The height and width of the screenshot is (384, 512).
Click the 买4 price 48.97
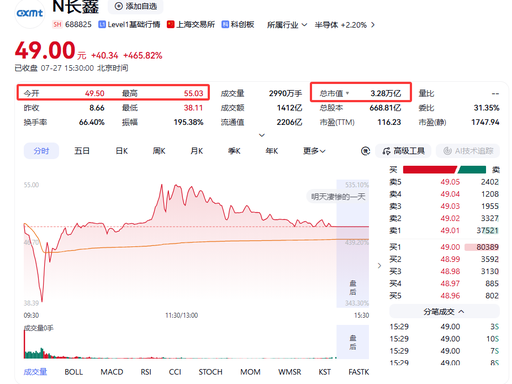[450, 283]
